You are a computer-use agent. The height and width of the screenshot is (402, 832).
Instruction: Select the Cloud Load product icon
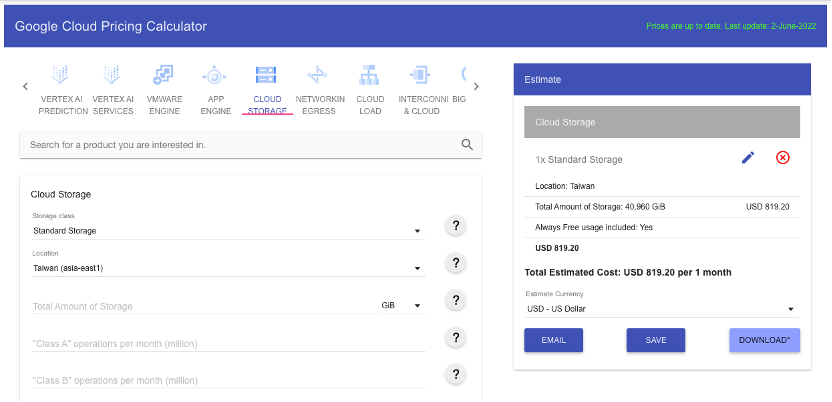pos(369,75)
